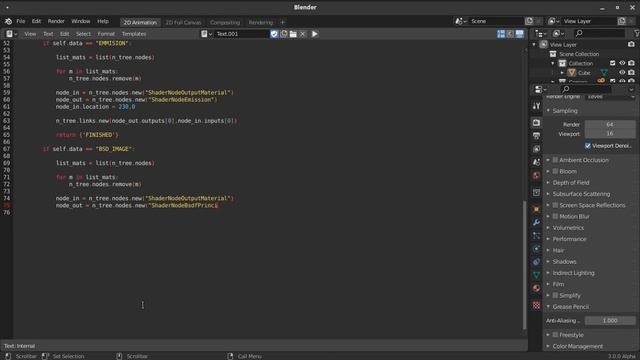
Task: Enable Ambient Occlusion checkbox
Action: point(555,160)
